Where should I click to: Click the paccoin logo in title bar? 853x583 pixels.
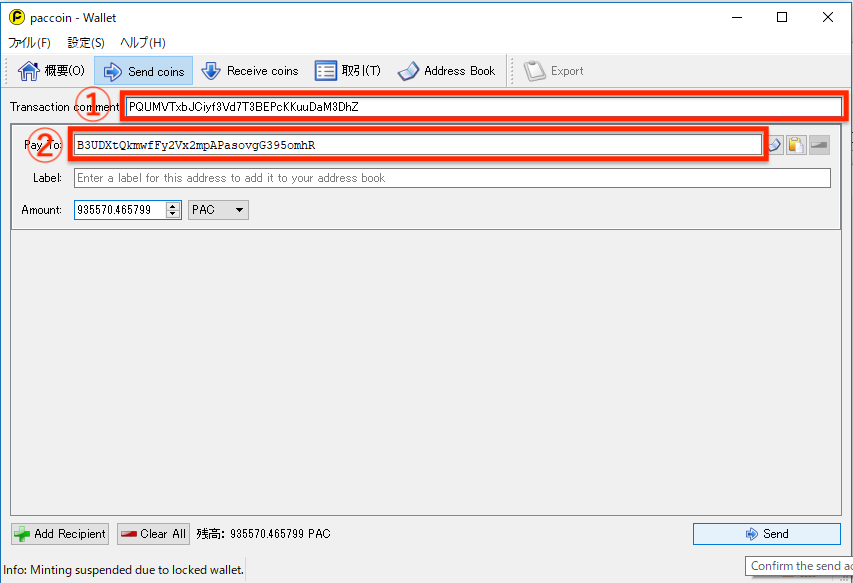(17, 17)
